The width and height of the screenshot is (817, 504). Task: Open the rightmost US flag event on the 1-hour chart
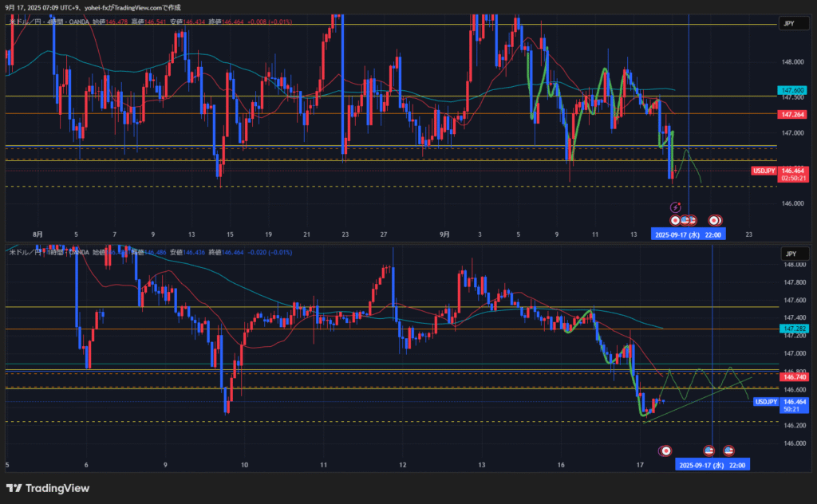(x=728, y=451)
